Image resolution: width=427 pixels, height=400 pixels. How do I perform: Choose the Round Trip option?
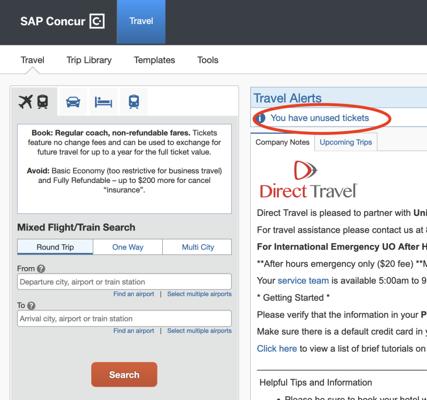tap(55, 247)
